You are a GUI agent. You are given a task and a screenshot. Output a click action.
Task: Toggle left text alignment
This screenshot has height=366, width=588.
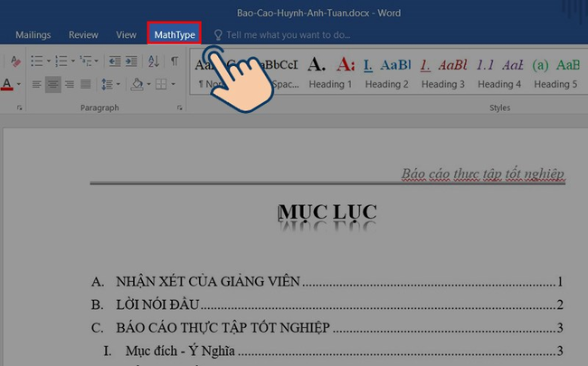pyautogui.click(x=36, y=84)
